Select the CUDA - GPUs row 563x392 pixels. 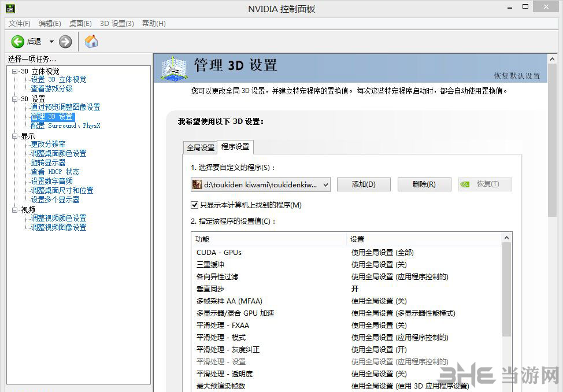[x=346, y=253]
